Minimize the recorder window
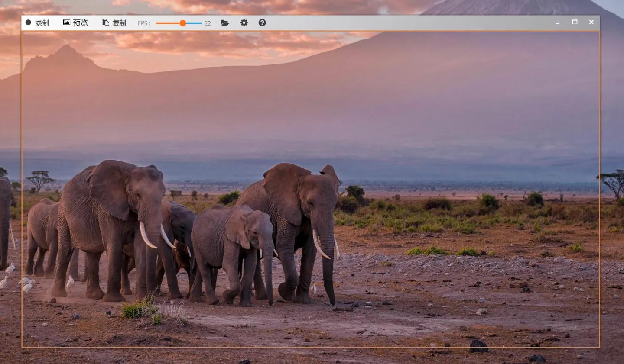The width and height of the screenshot is (624, 364). click(558, 23)
